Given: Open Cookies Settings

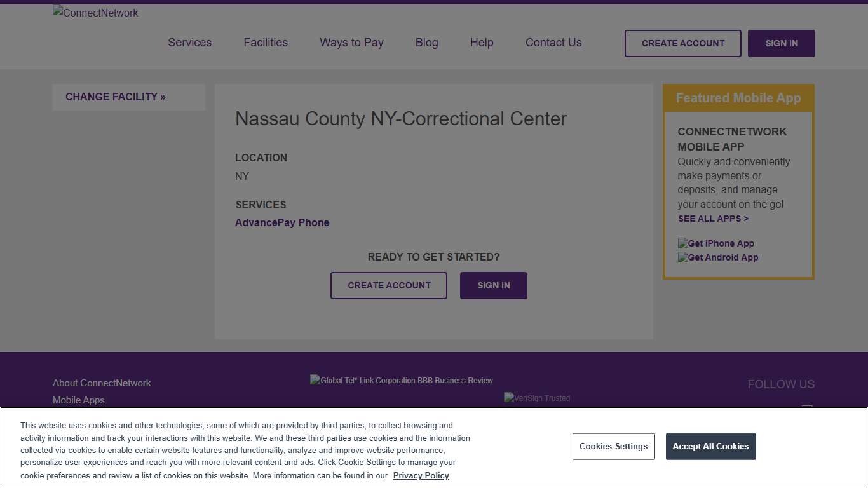Looking at the screenshot, I should point(613,446).
